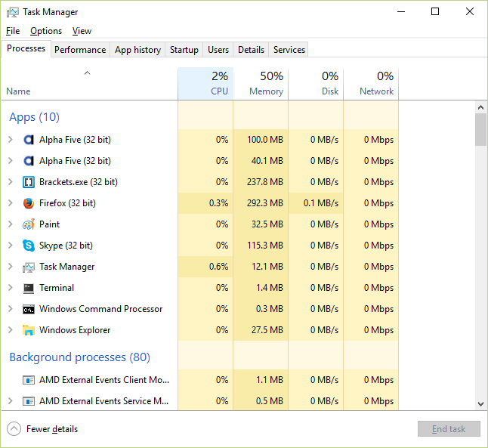Select the Brackets.exe (32 bit) name text
Viewport: 488px width, 448px height.
(79, 182)
